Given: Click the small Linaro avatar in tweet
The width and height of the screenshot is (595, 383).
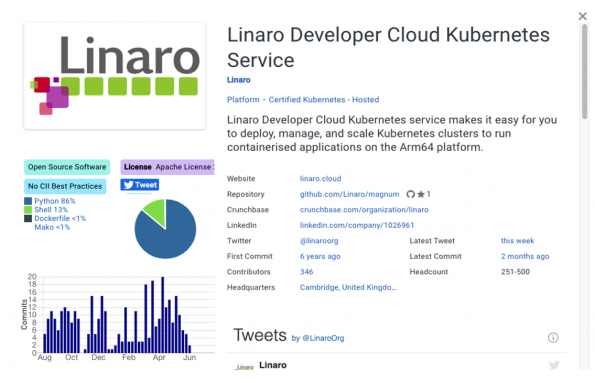Looking at the screenshot, I should tap(244, 366).
